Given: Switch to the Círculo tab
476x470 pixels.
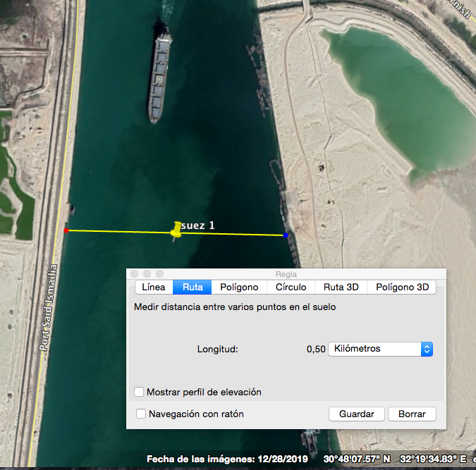Looking at the screenshot, I should pyautogui.click(x=291, y=287).
